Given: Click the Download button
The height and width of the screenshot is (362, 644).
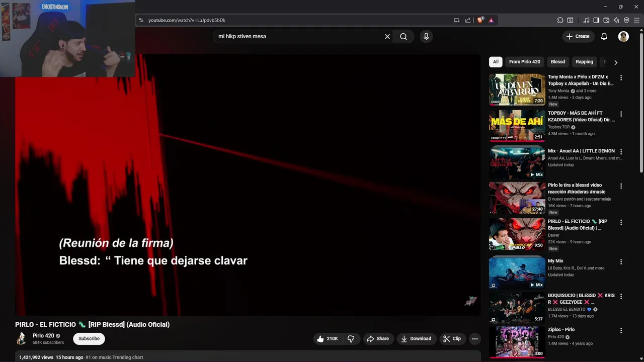Looking at the screenshot, I should (416, 338).
